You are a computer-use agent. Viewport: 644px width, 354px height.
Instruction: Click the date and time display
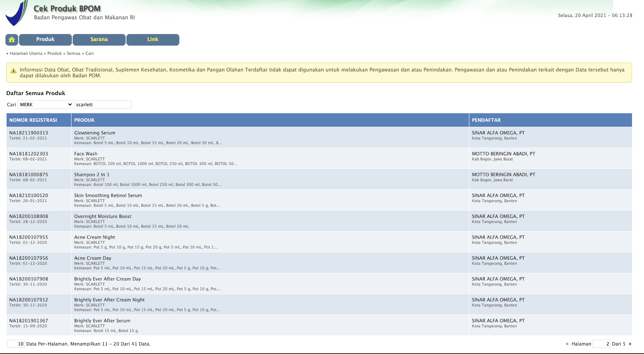pyautogui.click(x=595, y=15)
